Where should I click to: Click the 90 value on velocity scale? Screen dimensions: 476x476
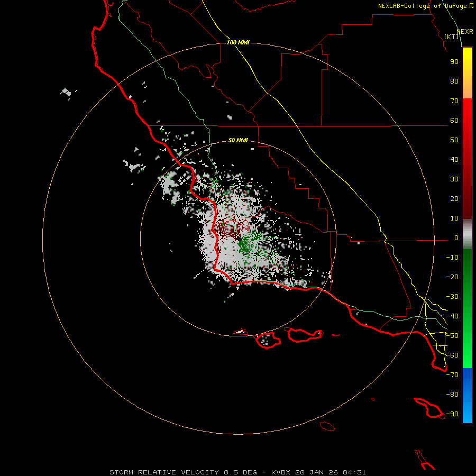click(454, 62)
